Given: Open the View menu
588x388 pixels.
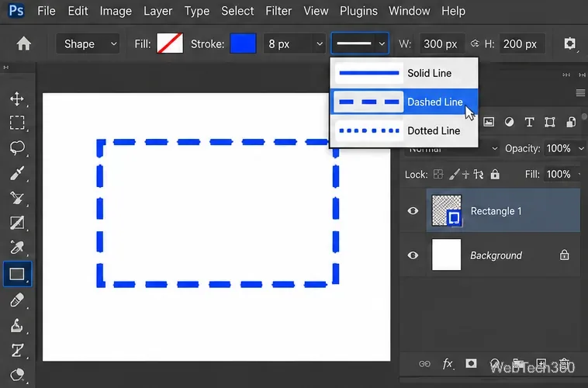Looking at the screenshot, I should click(316, 11).
